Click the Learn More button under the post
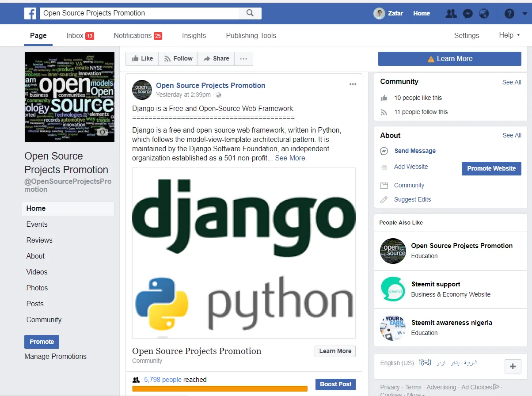The width and height of the screenshot is (532, 396). pyautogui.click(x=335, y=351)
